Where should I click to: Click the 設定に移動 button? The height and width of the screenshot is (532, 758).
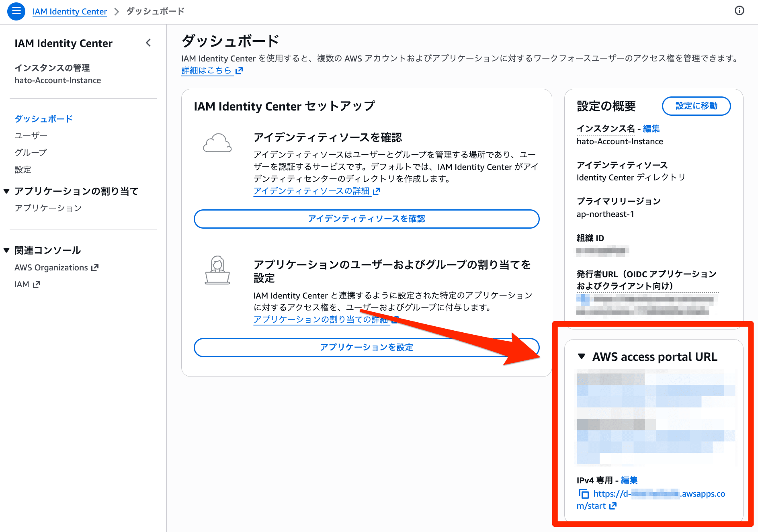tap(696, 106)
